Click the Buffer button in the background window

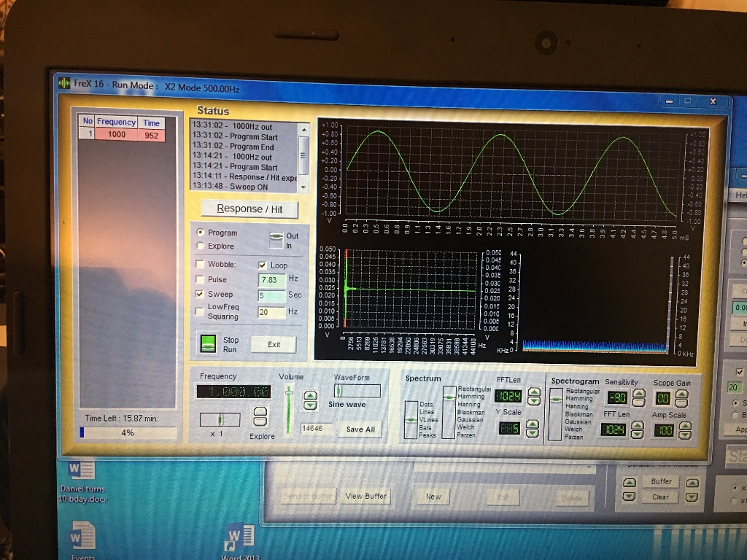(661, 481)
